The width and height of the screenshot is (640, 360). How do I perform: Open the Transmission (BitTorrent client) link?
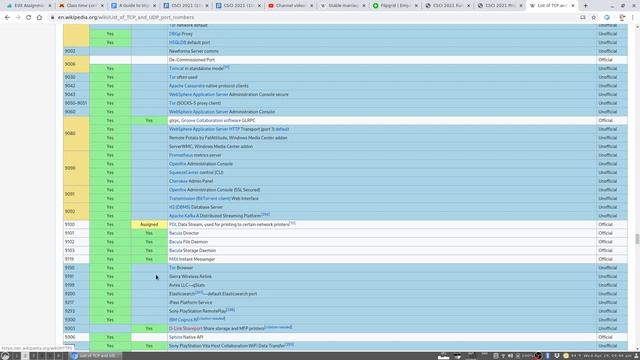200,198
